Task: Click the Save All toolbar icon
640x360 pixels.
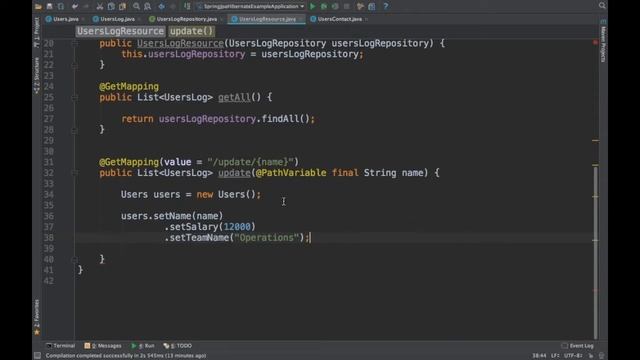Action: point(49,6)
